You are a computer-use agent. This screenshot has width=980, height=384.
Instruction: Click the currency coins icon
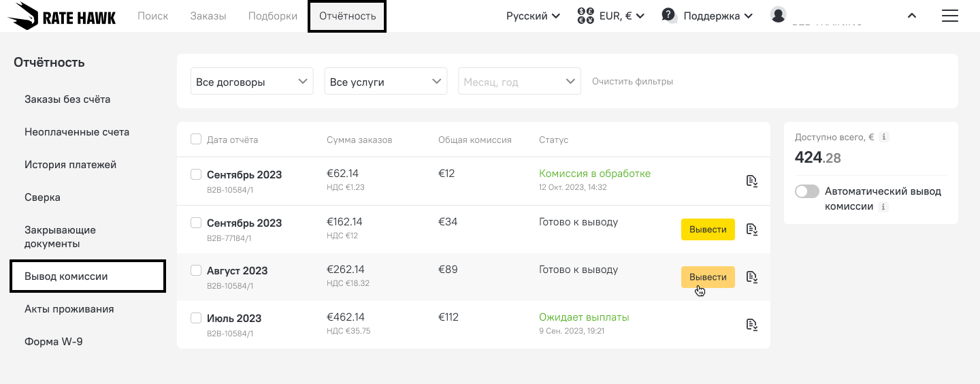click(585, 16)
